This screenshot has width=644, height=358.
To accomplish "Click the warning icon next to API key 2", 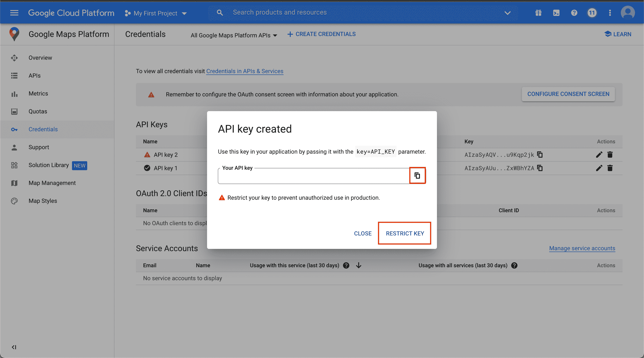I will (147, 155).
